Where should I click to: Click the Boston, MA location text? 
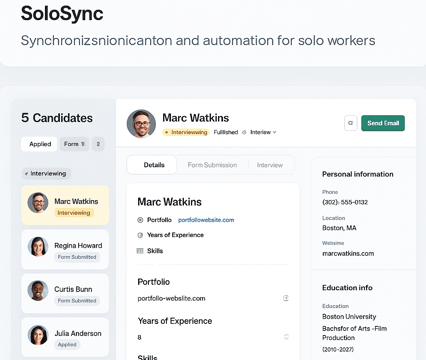click(339, 228)
